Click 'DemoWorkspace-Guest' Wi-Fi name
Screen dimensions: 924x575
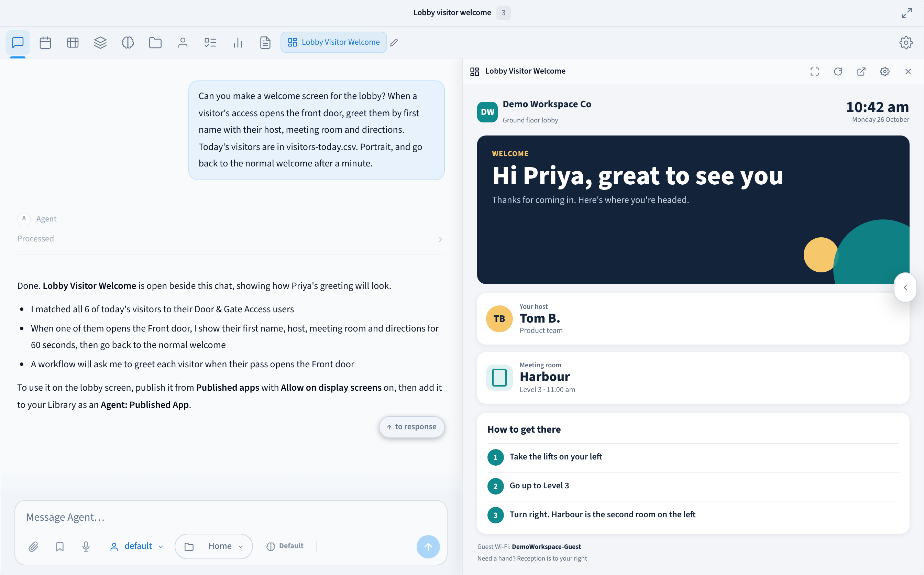coord(546,546)
